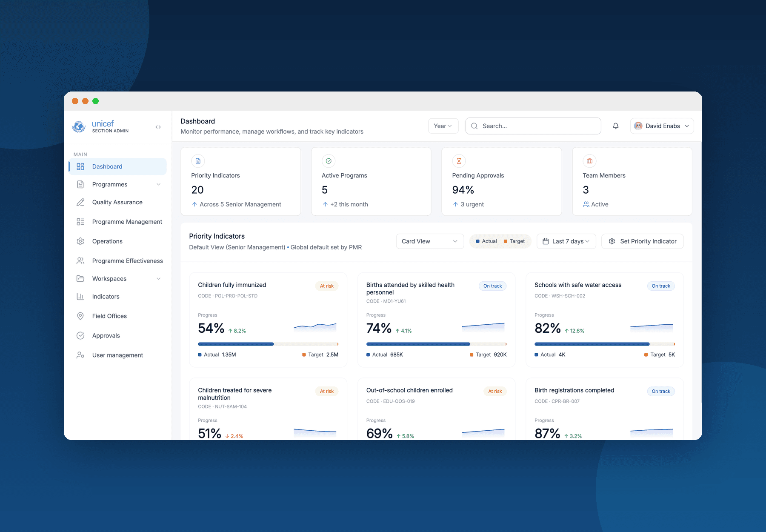
Task: Open Operations from the sidebar
Action: tap(117, 241)
